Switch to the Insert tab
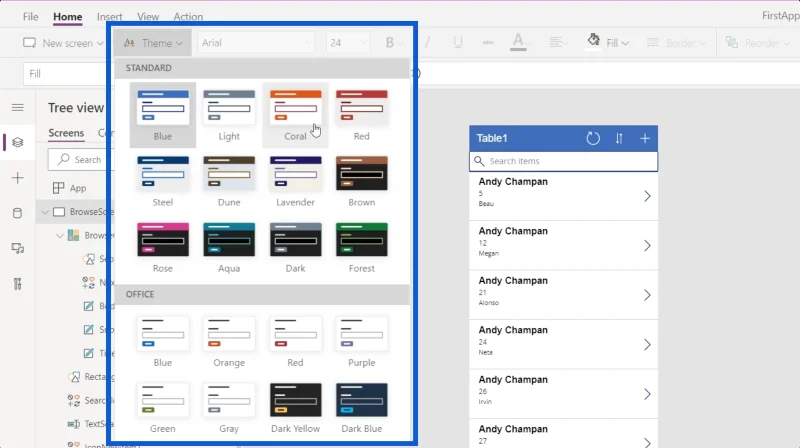This screenshot has width=800, height=448. click(109, 16)
